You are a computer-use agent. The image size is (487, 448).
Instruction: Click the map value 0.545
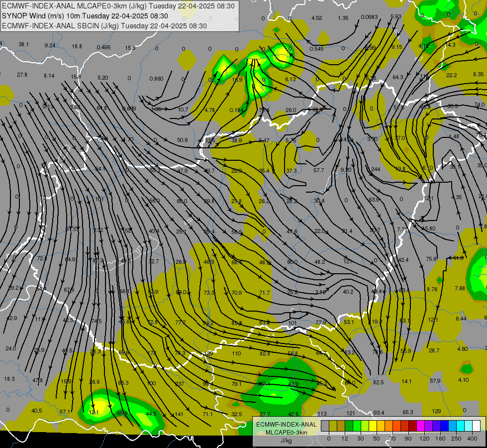click(x=316, y=49)
